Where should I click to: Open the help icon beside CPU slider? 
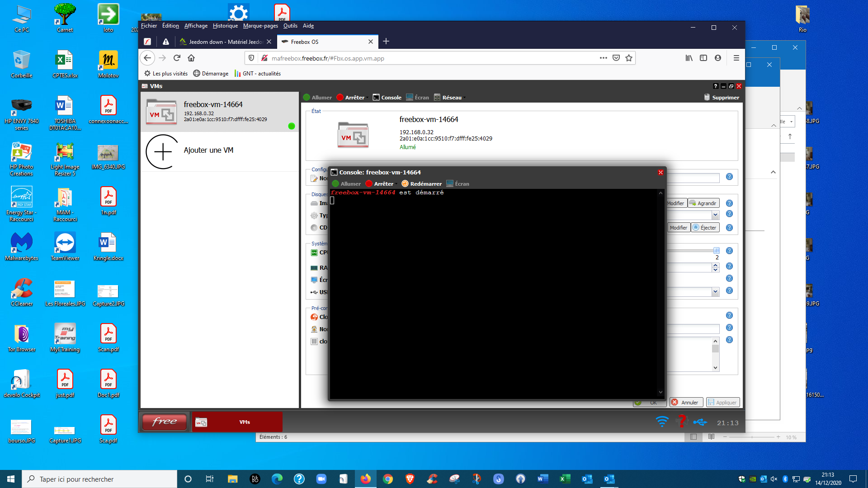click(729, 251)
